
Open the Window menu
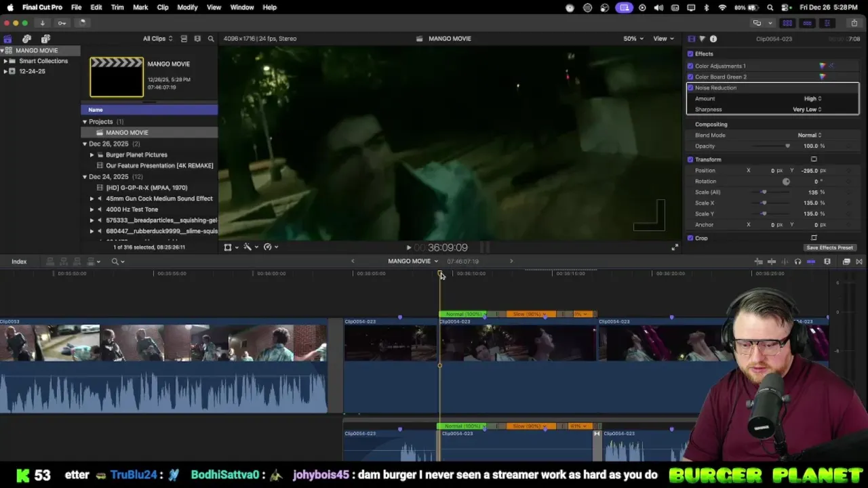pyautogui.click(x=242, y=7)
